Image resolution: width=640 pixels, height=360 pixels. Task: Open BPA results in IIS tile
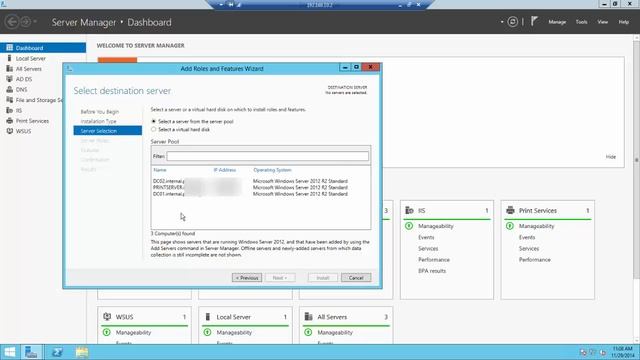(432, 271)
